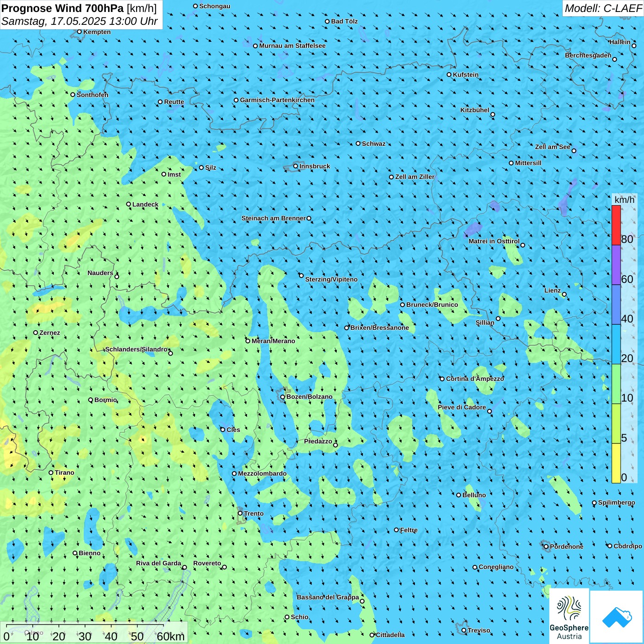Click the 40 value on legend
This screenshot has width=644, height=644.
click(627, 319)
